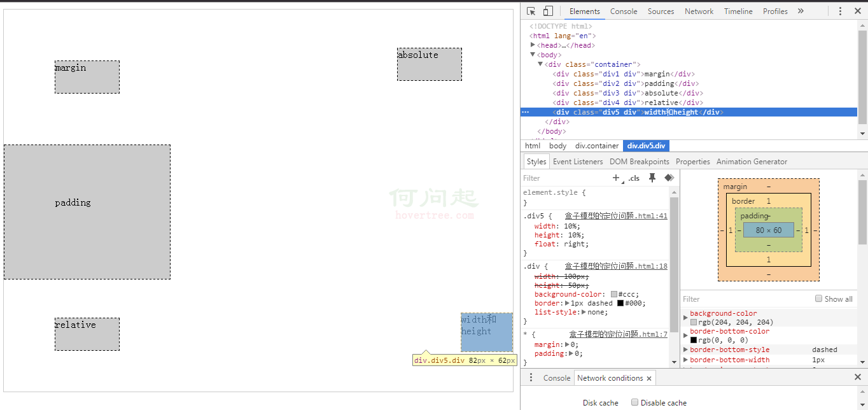Activate the inspect element picker tool
The height and width of the screenshot is (410, 868).
point(531,11)
